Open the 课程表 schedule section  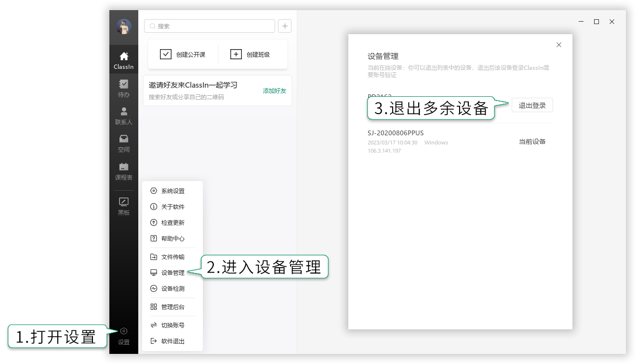[124, 171]
